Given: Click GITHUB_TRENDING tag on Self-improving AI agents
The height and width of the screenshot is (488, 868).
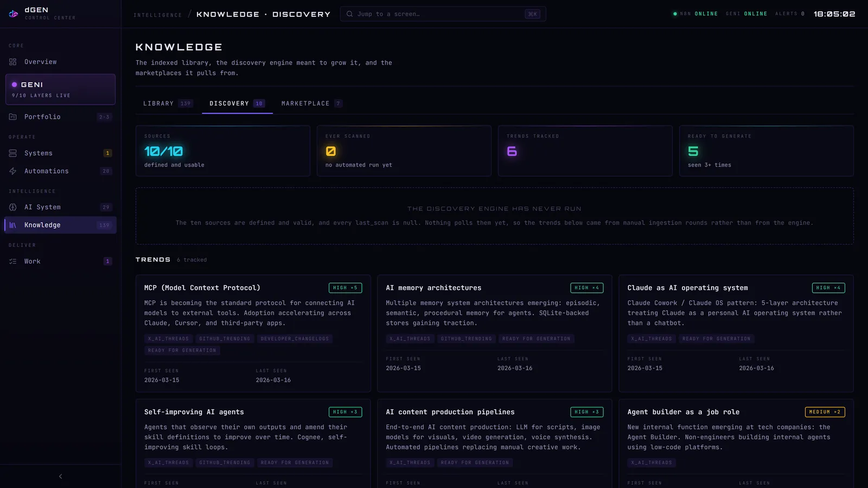Looking at the screenshot, I should pos(225,463).
